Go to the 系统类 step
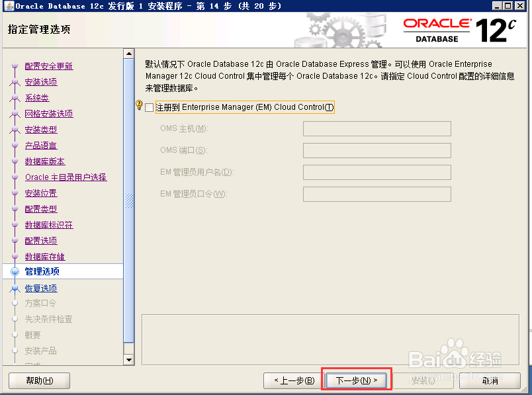Viewport: 532px width, 395px height. [x=36, y=97]
